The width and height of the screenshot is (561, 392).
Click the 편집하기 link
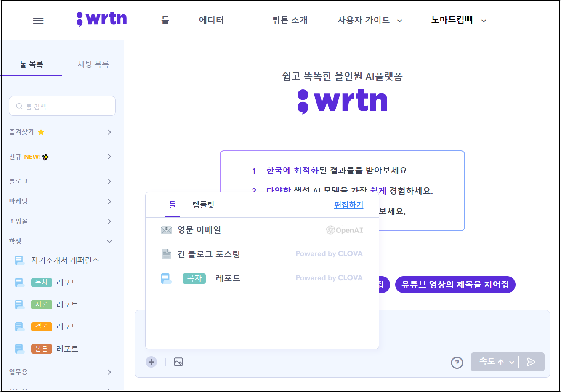(x=348, y=205)
